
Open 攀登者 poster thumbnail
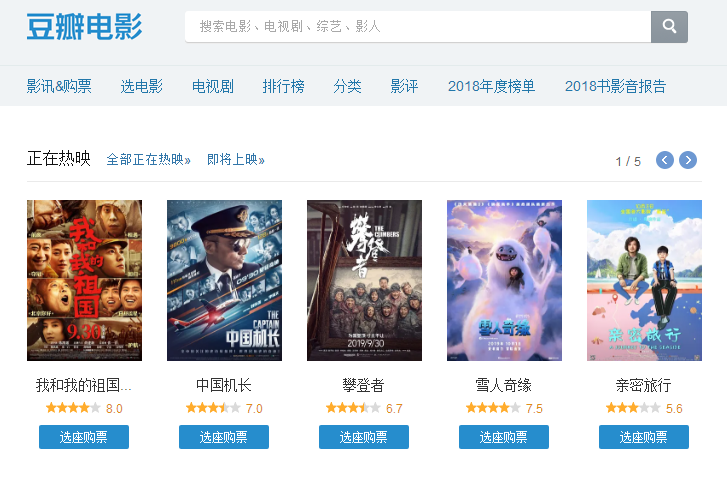click(x=364, y=280)
